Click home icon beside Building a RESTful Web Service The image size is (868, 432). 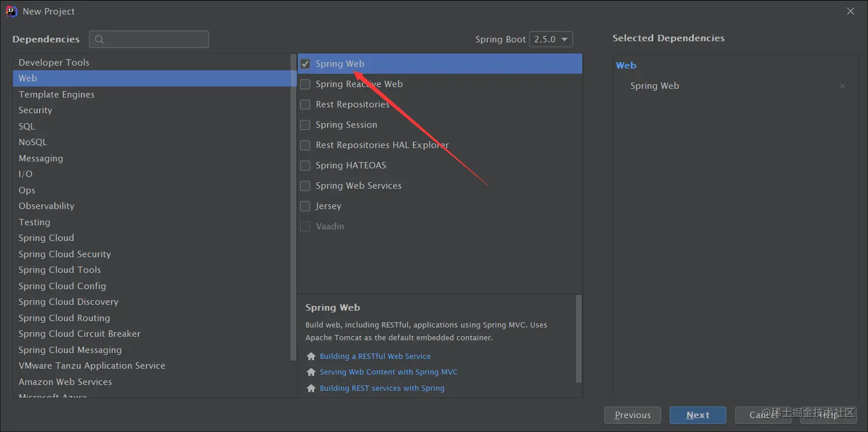311,356
